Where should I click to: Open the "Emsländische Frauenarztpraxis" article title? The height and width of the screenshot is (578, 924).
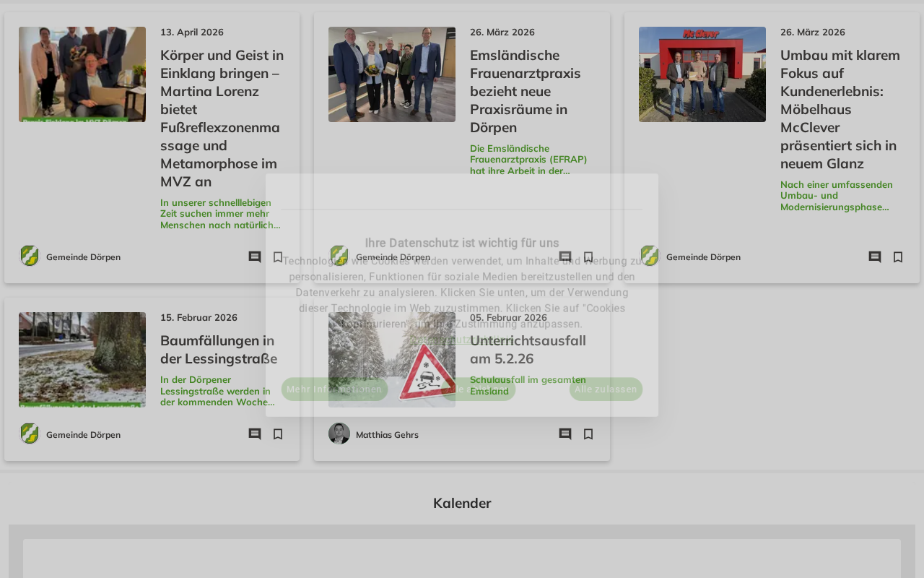tap(526, 91)
